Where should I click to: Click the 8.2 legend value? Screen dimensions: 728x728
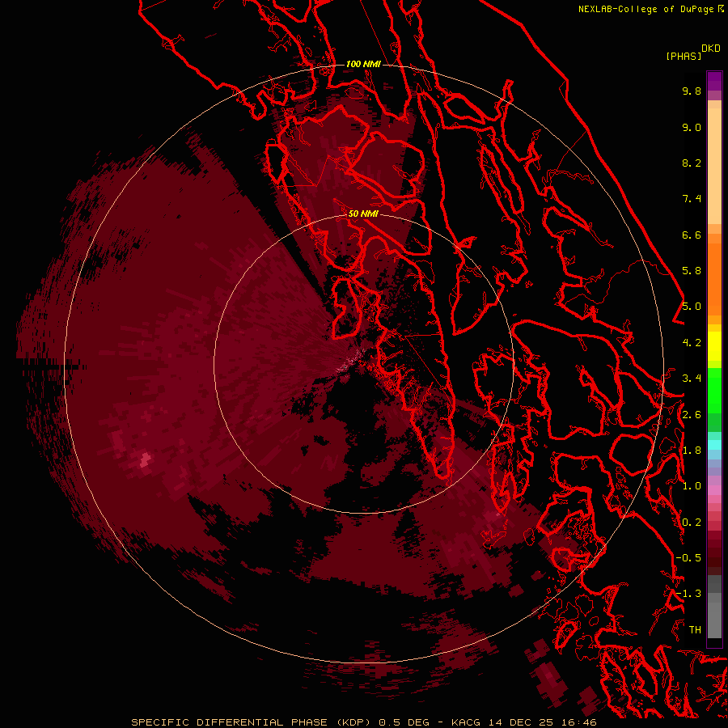click(692, 163)
